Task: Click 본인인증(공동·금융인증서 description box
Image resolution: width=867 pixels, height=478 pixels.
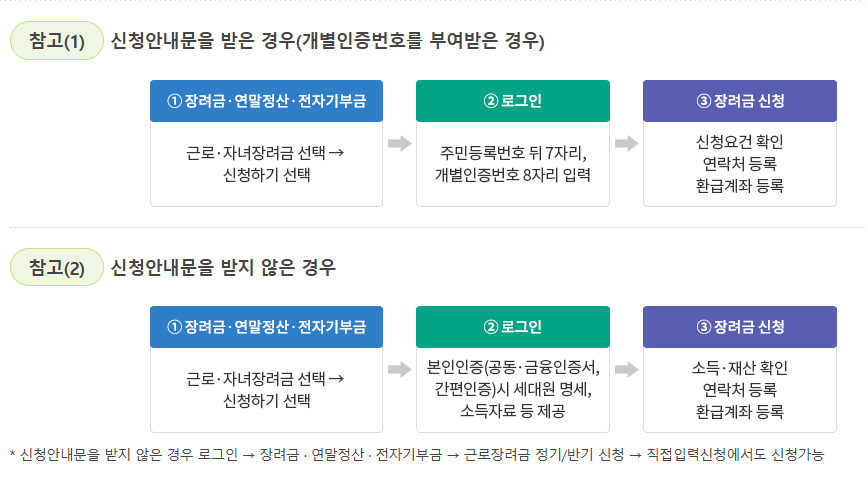Action: click(513, 390)
